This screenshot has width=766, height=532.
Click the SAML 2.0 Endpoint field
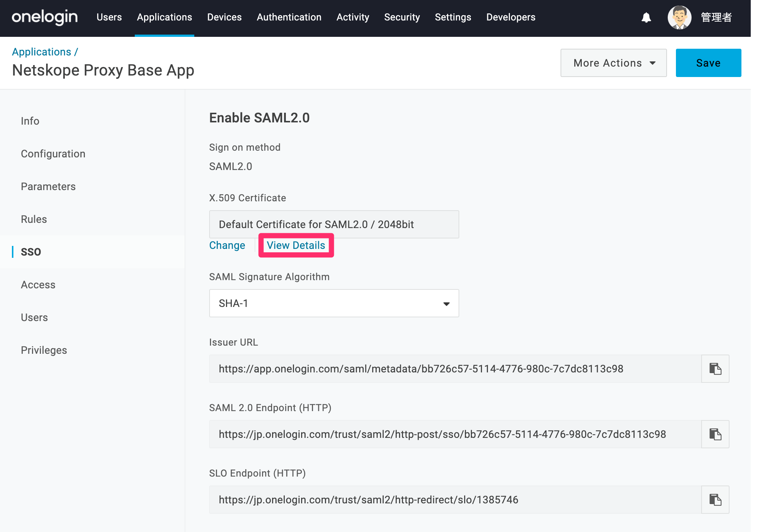coord(455,434)
